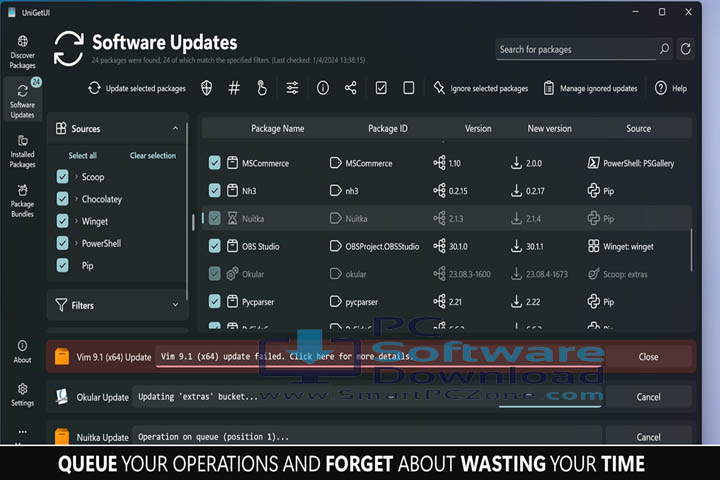Expand the Scoop source tree

click(x=76, y=176)
